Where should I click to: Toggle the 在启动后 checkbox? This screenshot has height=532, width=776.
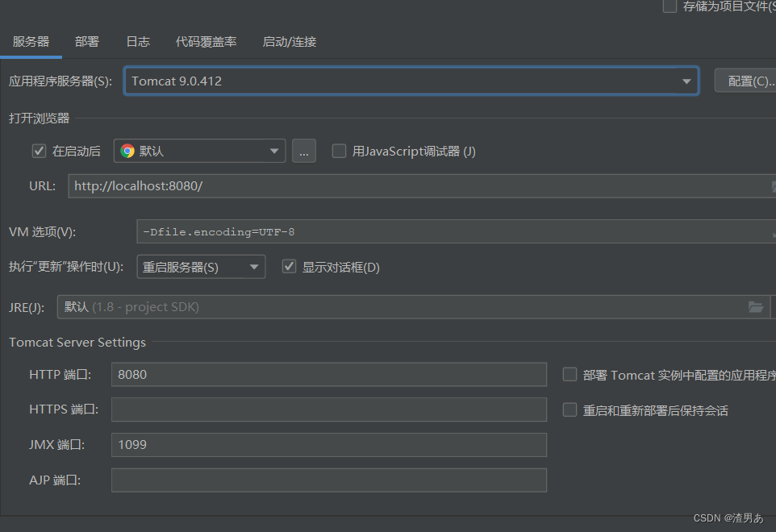pos(39,151)
